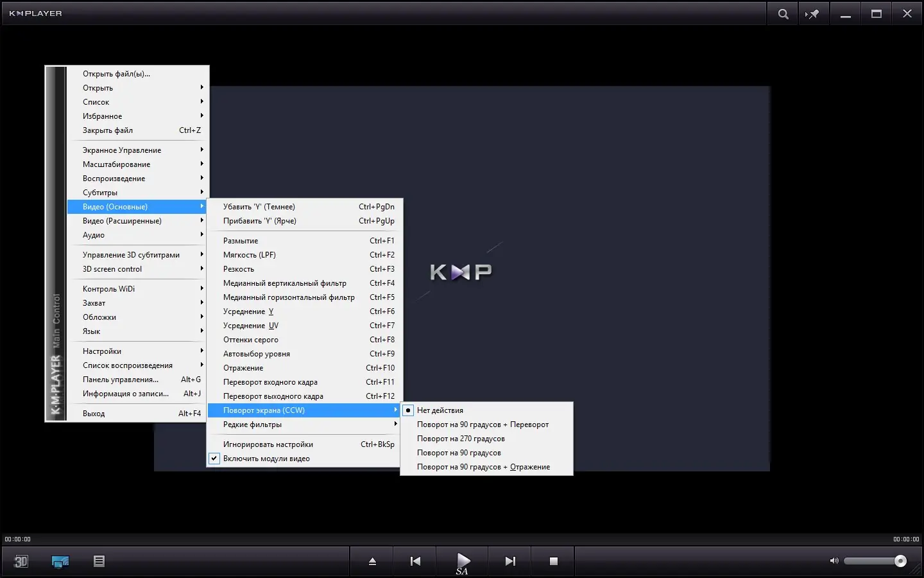Skip to next track
The width and height of the screenshot is (924, 578).
tap(510, 561)
